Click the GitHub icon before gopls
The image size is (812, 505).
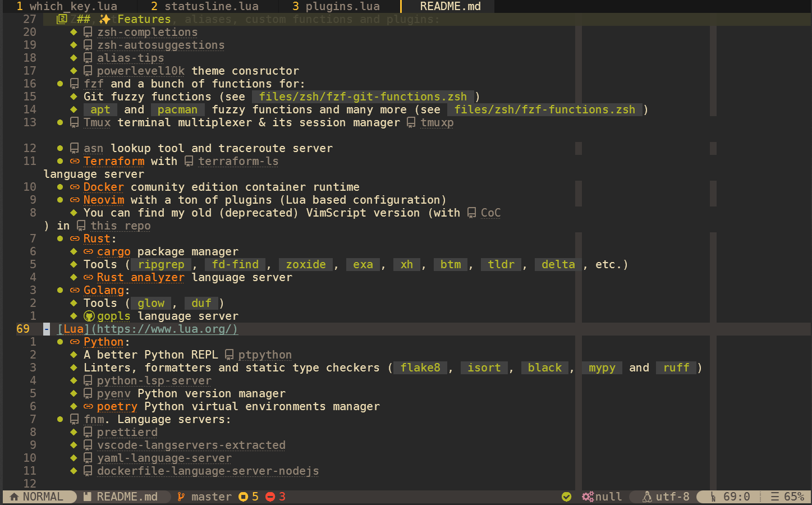89,316
